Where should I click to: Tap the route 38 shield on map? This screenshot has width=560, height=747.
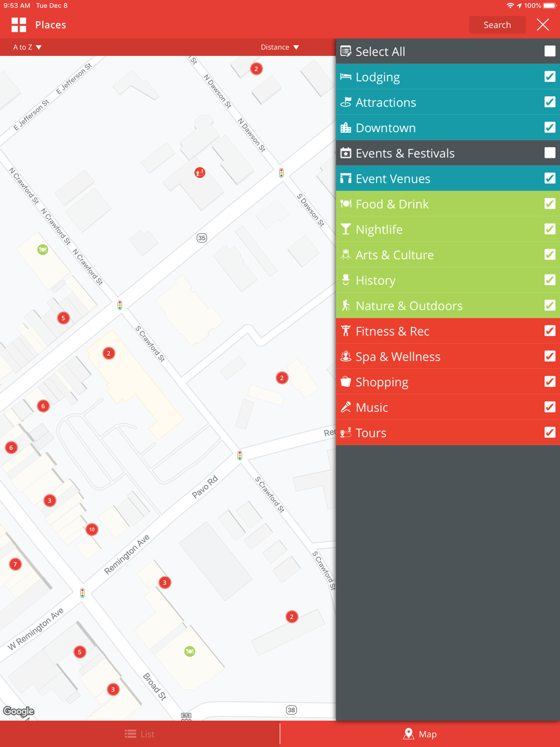(x=291, y=710)
